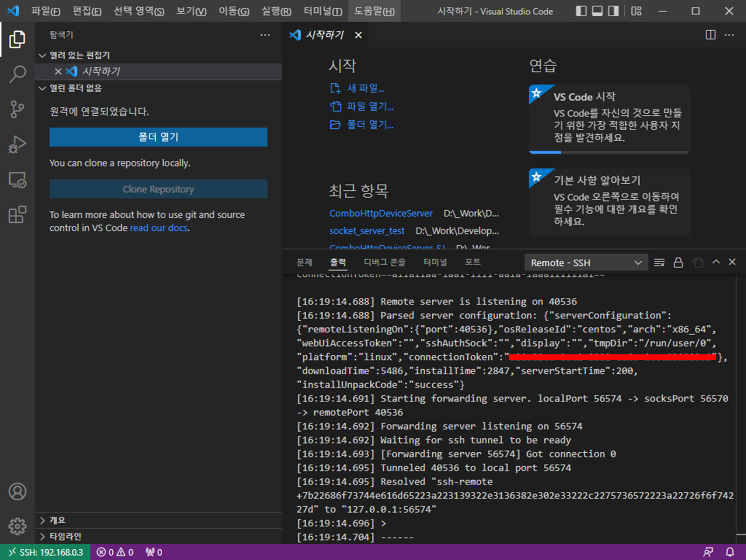Click the 새 파일... link
Screen dimensions: 746x560
(x=357, y=88)
